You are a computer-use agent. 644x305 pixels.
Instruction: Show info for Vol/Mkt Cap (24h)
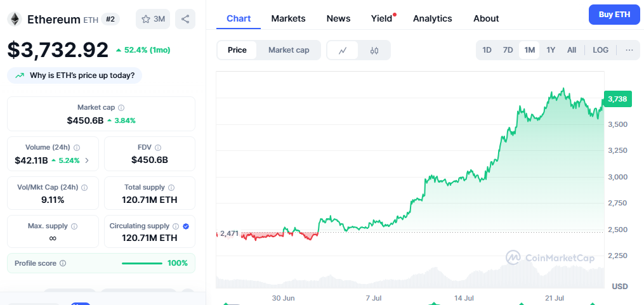click(84, 187)
